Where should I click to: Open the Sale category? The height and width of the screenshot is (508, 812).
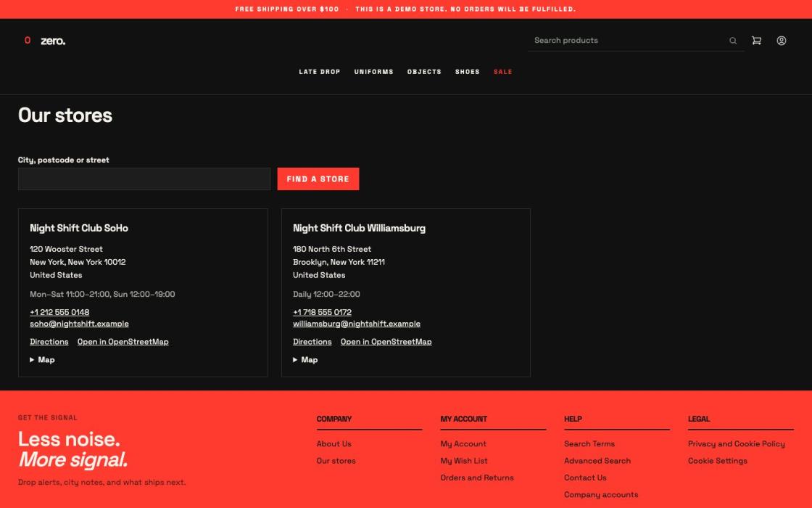[x=503, y=72]
